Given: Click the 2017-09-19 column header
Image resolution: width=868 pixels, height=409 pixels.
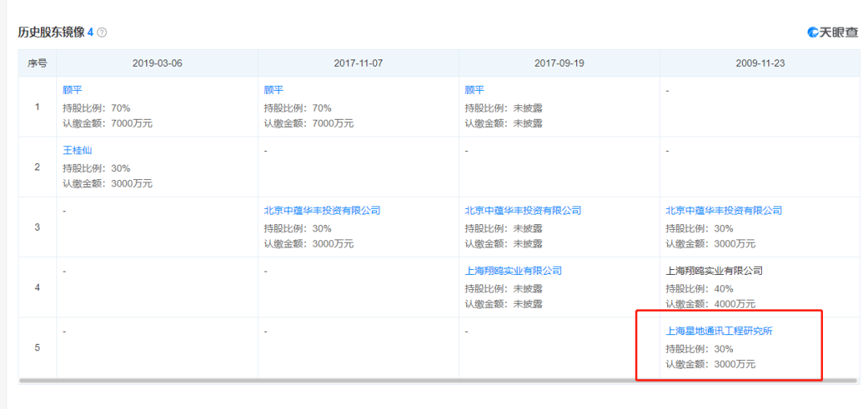Looking at the screenshot, I should click(559, 63).
